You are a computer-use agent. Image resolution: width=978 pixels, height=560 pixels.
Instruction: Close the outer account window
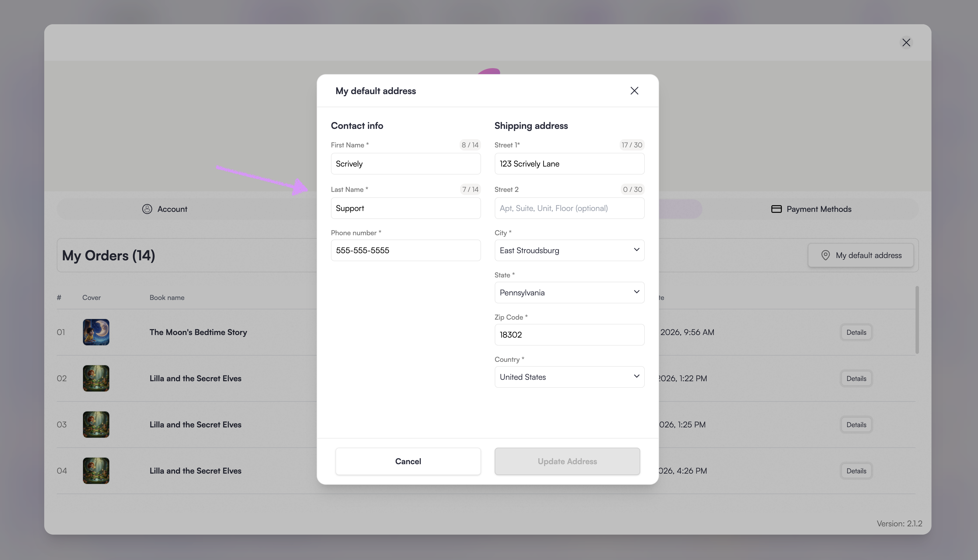pos(906,42)
